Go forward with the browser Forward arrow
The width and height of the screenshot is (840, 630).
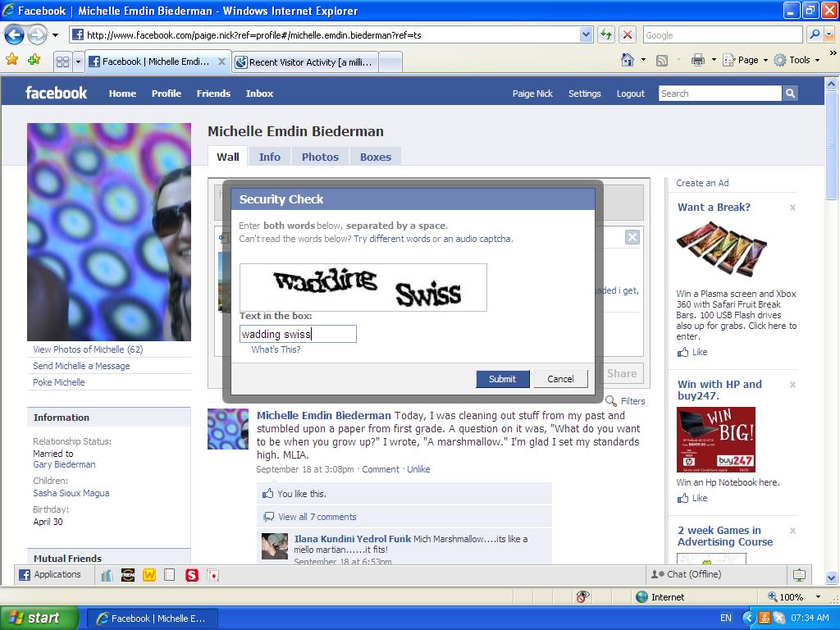tap(37, 35)
